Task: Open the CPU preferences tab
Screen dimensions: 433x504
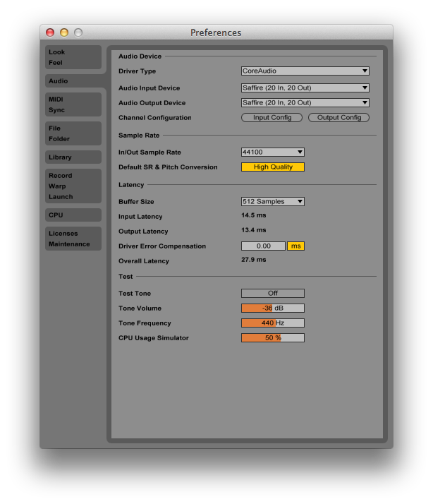Action: (73, 215)
